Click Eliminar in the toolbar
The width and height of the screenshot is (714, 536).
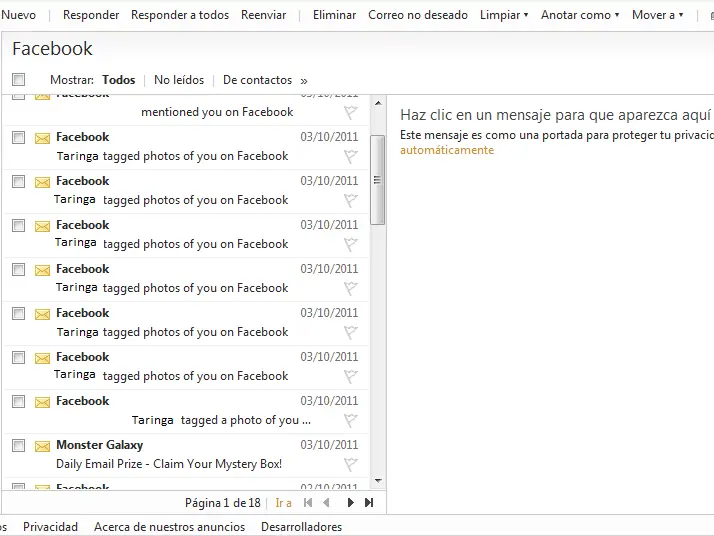(334, 15)
